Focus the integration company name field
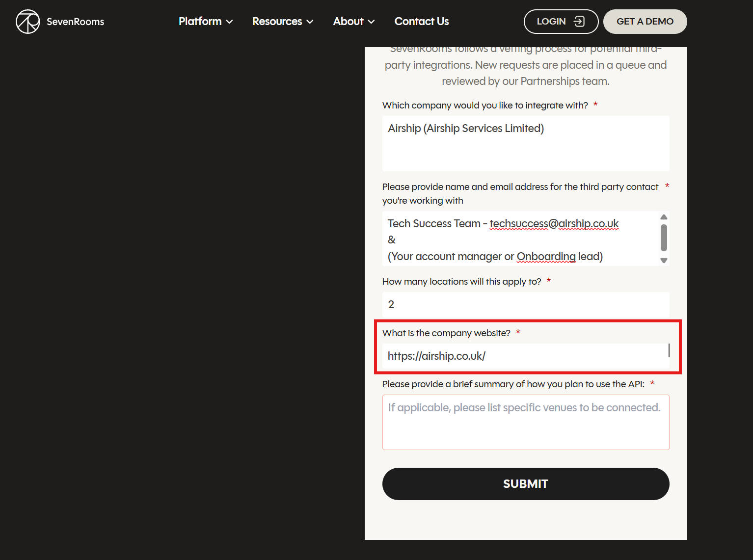Viewport: 753px width, 560px height. [x=525, y=143]
